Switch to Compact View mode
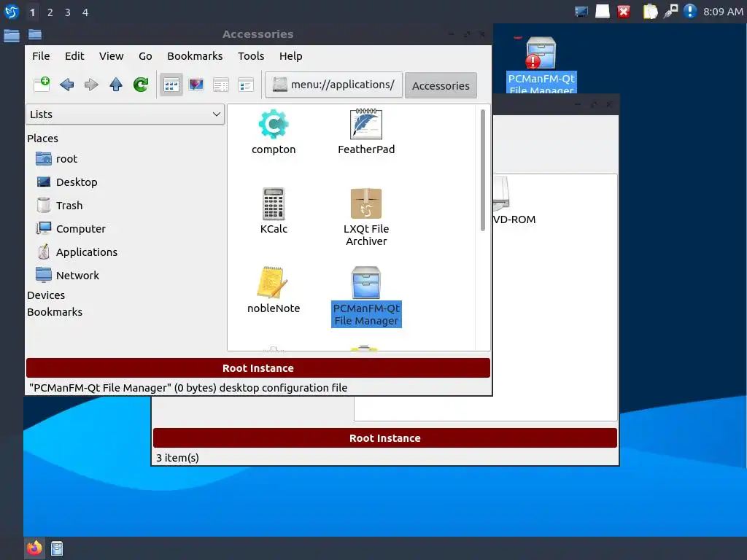Viewport: 747px width, 560px height. click(246, 85)
